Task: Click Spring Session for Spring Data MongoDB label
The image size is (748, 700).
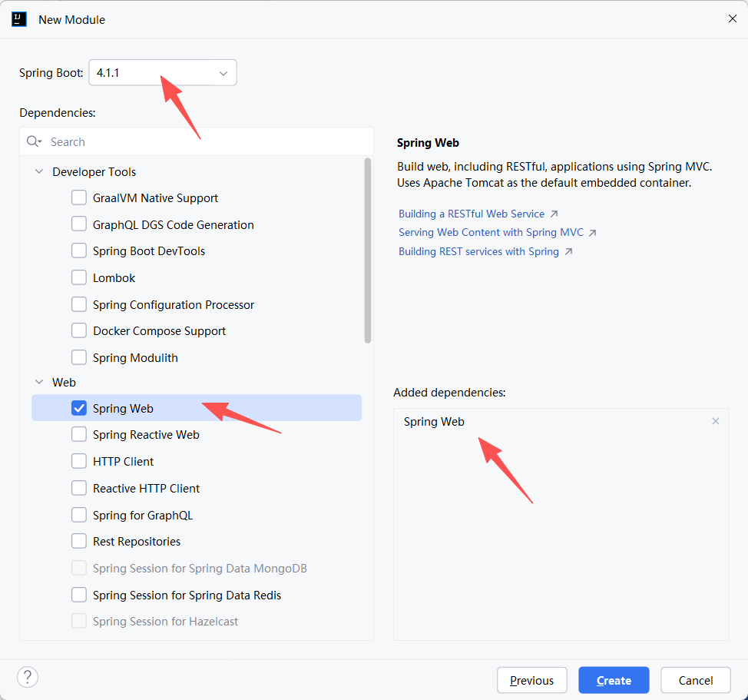Action: click(200, 569)
